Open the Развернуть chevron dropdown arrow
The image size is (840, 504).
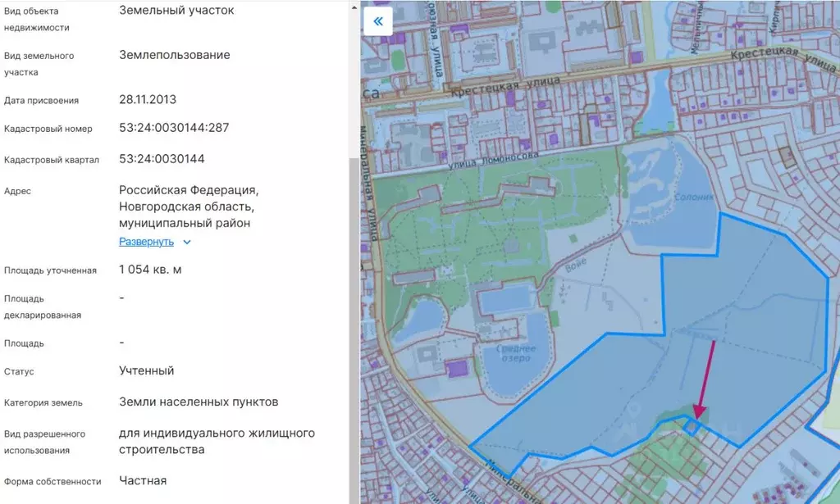click(186, 243)
